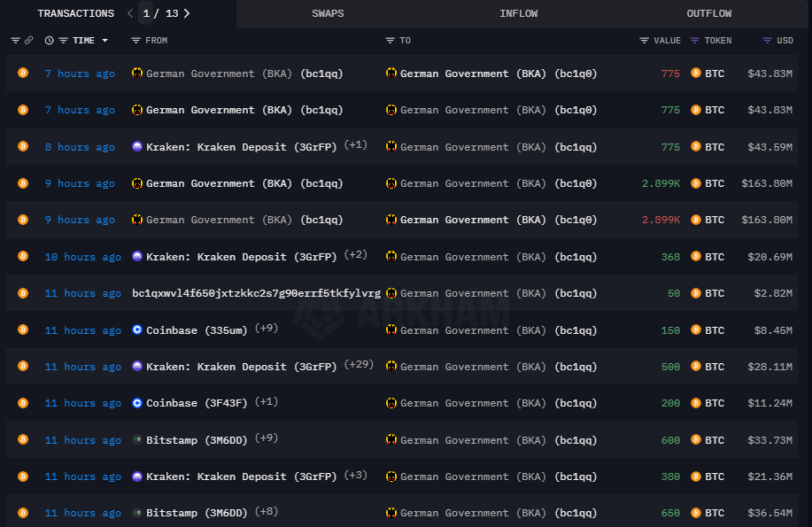The width and height of the screenshot is (812, 527).
Task: Click Bitcoin chain icon on 10 hours ago row
Action: (23, 256)
